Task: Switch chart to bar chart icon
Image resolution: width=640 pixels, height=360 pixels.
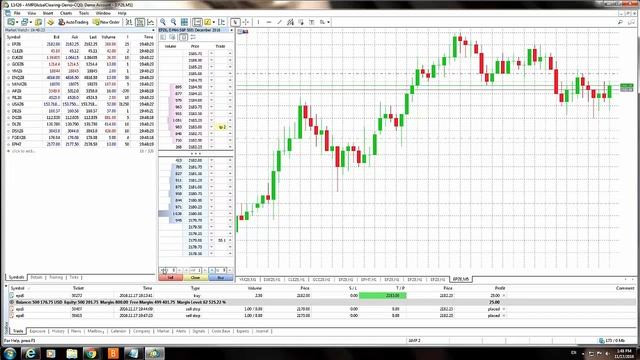Action: click(129, 22)
